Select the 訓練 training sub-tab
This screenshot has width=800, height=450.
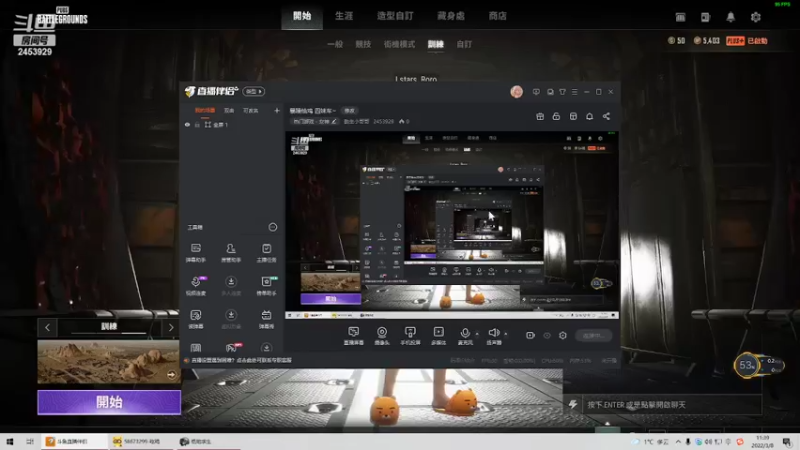click(435, 44)
